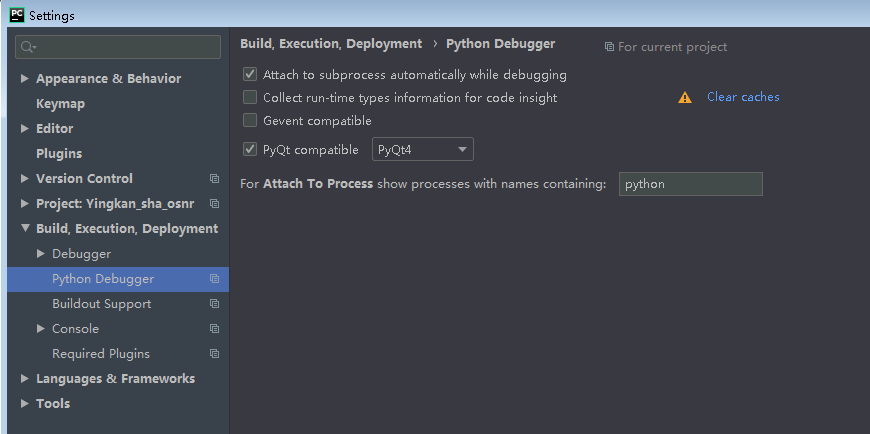Image resolution: width=870 pixels, height=434 pixels.
Task: Collapse the Build, Execution, Deployment section
Action: pyautogui.click(x=25, y=229)
